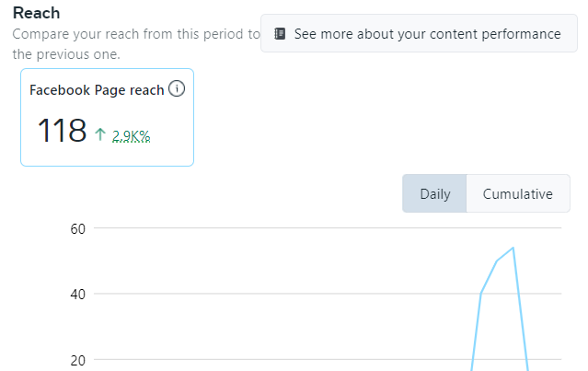Click the book icon in the See more button
Viewport: 588px width, 371px height.
(280, 34)
